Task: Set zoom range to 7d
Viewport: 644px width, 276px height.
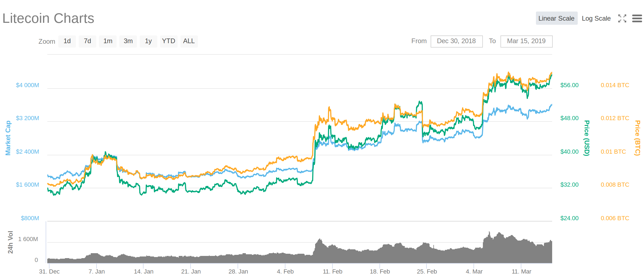Action: pos(87,41)
